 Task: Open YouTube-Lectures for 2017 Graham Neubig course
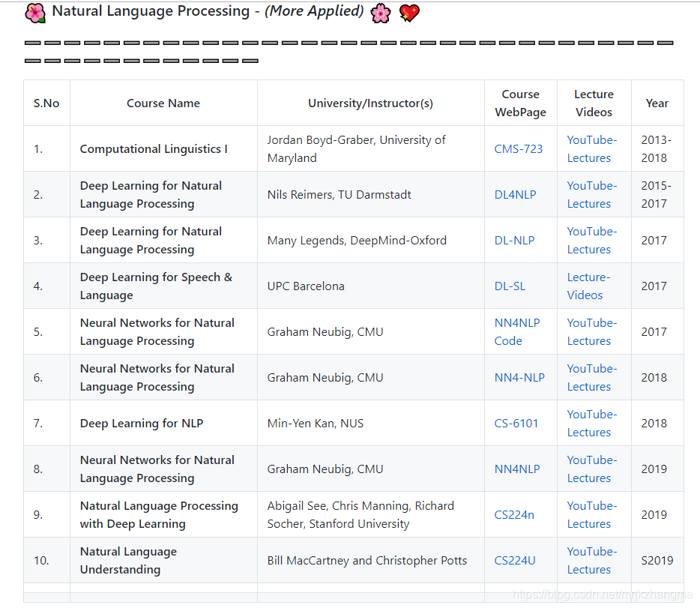[592, 331]
